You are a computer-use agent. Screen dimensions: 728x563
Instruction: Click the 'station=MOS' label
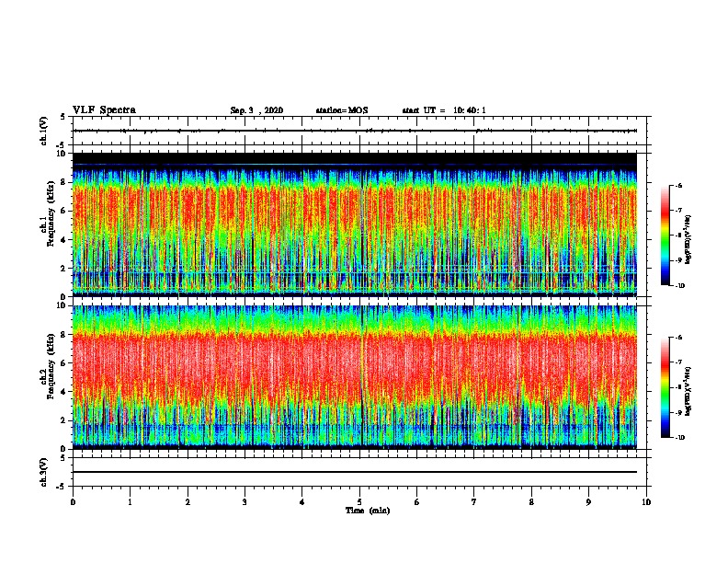click(342, 110)
